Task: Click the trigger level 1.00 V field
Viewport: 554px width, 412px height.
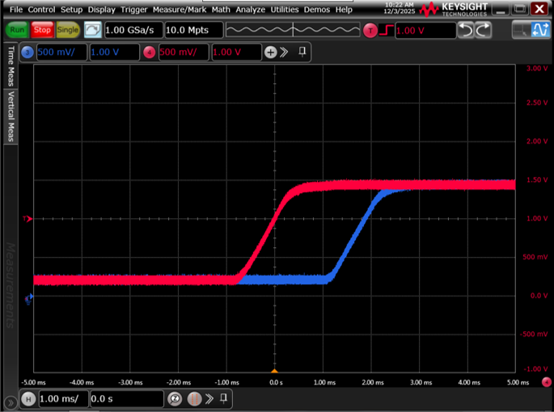Action: [x=425, y=30]
